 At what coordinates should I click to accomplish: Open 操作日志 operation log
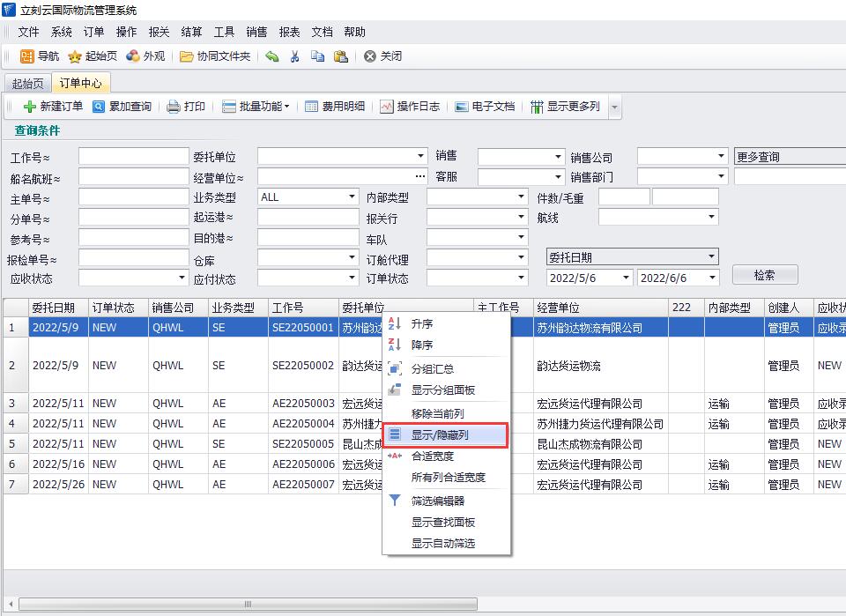click(x=410, y=107)
